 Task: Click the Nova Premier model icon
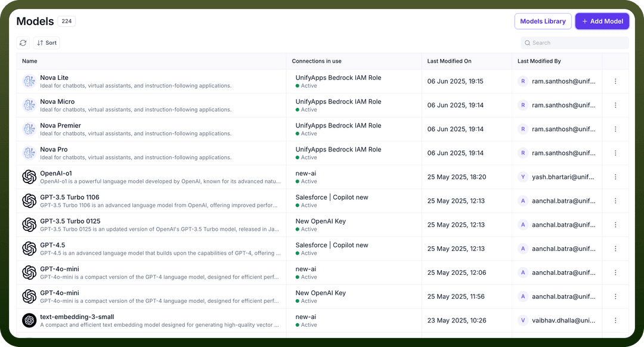tap(29, 129)
